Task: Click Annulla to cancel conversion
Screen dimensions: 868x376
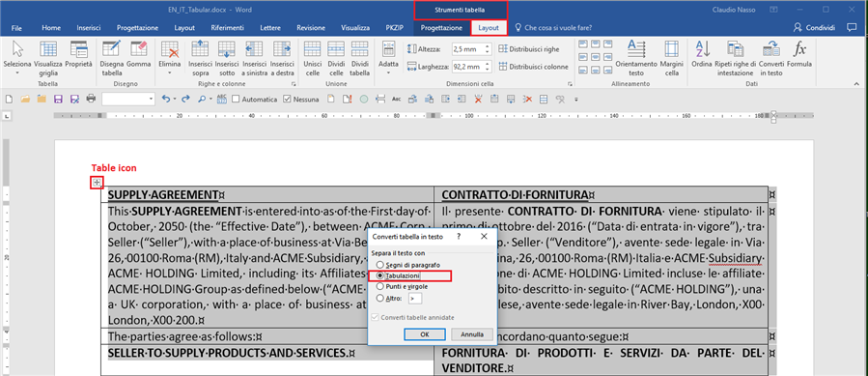Action: pyautogui.click(x=471, y=334)
